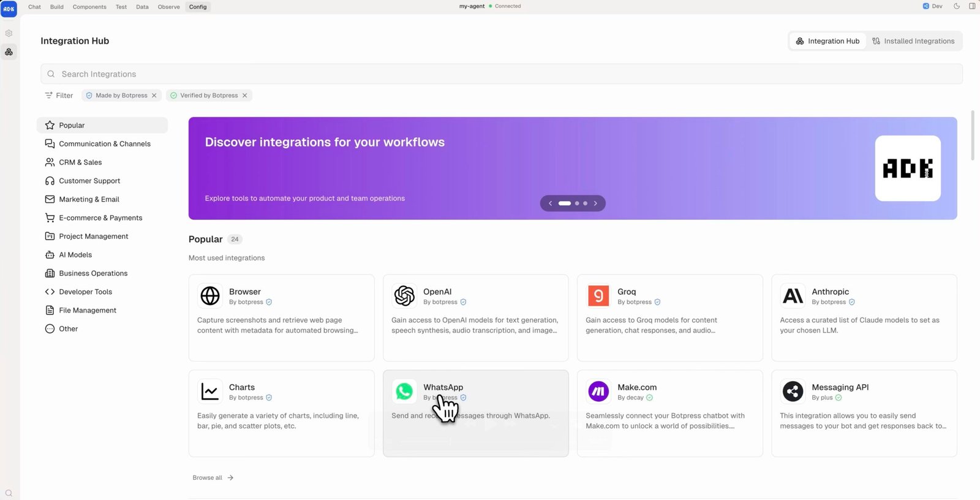Click the Messaging API share icon
Image resolution: width=980 pixels, height=500 pixels.
coord(793,392)
